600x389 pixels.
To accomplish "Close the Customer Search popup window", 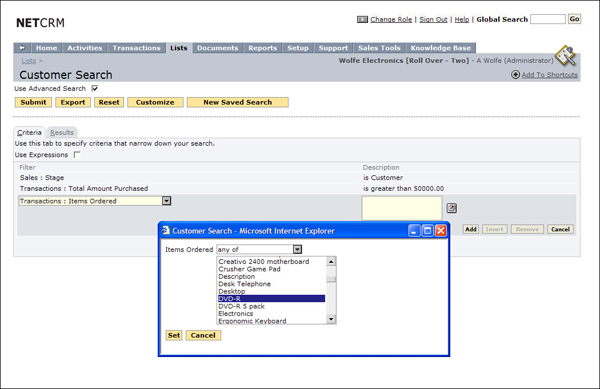I will coord(441,231).
